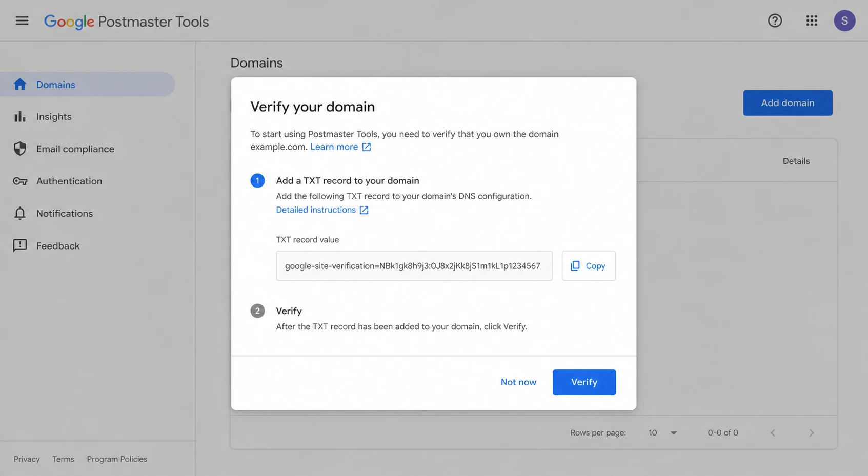Open the help question mark icon
The height and width of the screenshot is (476, 868).
coord(775,20)
